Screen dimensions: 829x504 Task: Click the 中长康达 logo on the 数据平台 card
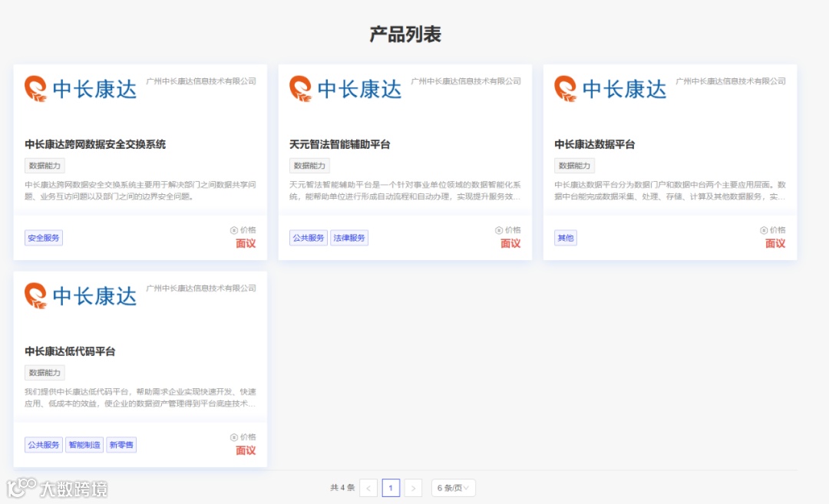coord(610,89)
